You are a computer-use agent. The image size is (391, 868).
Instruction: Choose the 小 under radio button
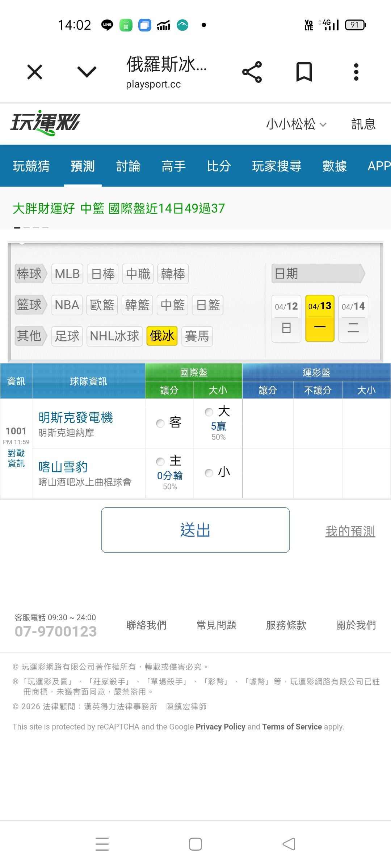(209, 473)
